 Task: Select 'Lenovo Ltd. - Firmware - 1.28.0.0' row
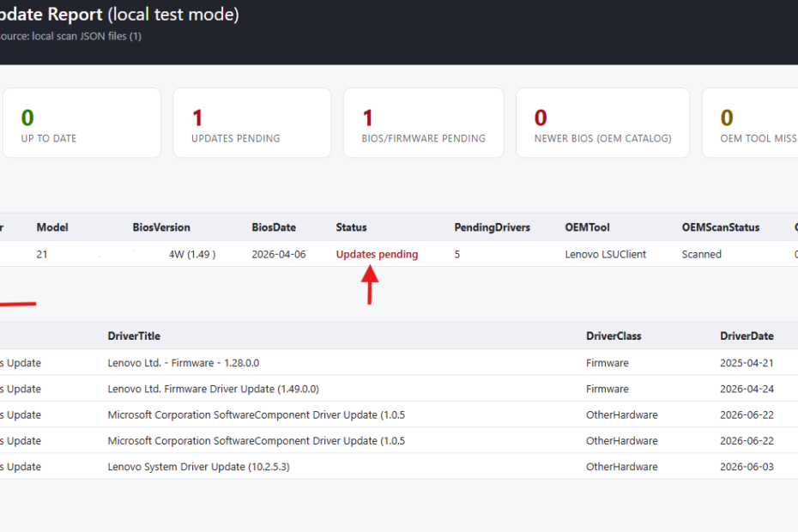click(x=399, y=362)
